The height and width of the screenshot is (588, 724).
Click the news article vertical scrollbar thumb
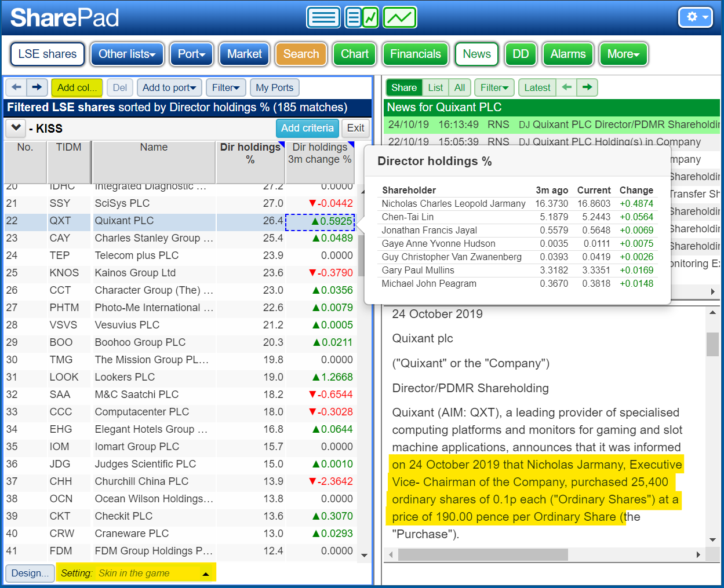(712, 344)
